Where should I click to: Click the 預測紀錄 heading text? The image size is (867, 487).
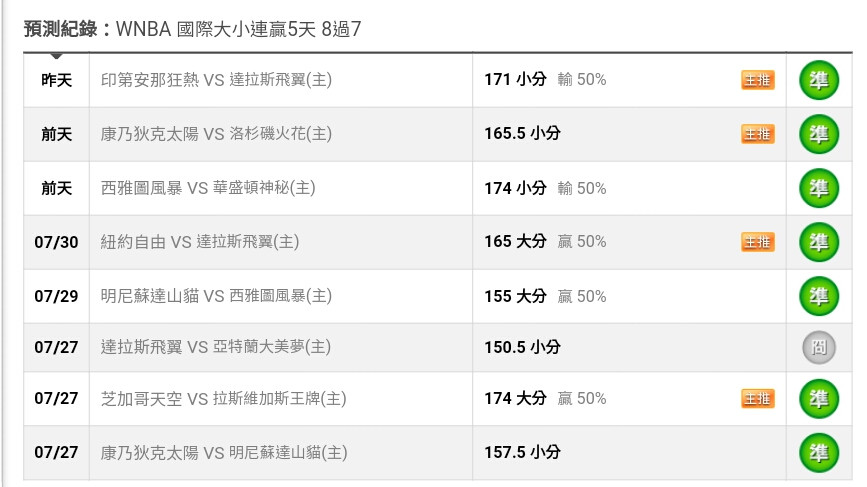60,29
